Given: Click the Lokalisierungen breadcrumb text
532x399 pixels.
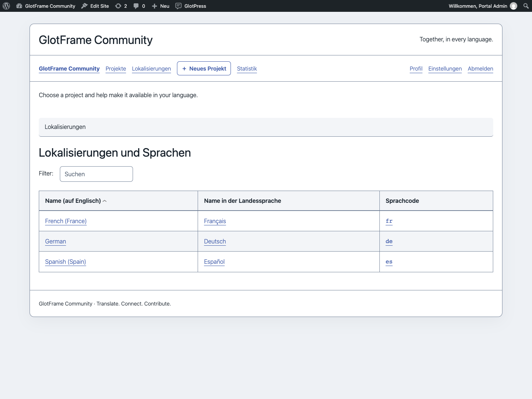Looking at the screenshot, I should click(x=65, y=127).
